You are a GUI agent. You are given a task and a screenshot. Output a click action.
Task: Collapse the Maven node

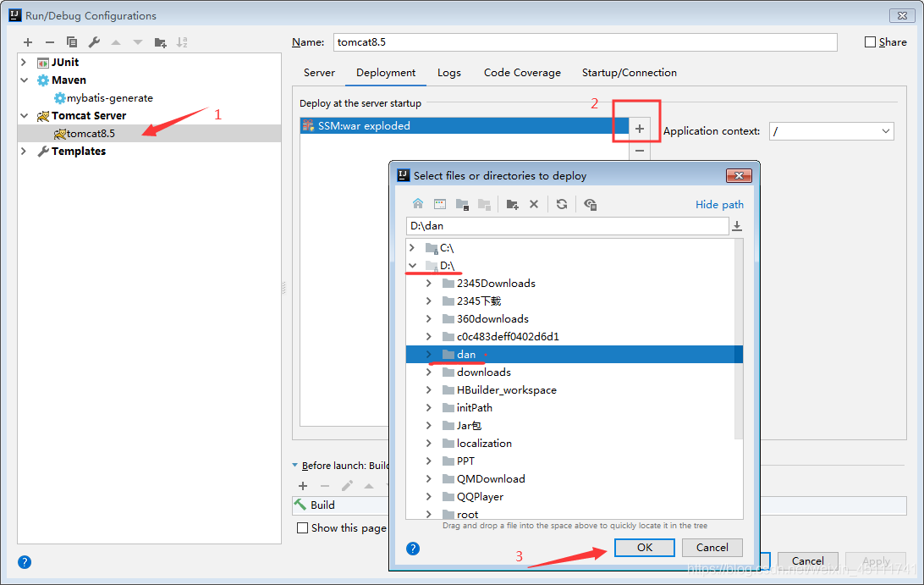tap(24, 80)
